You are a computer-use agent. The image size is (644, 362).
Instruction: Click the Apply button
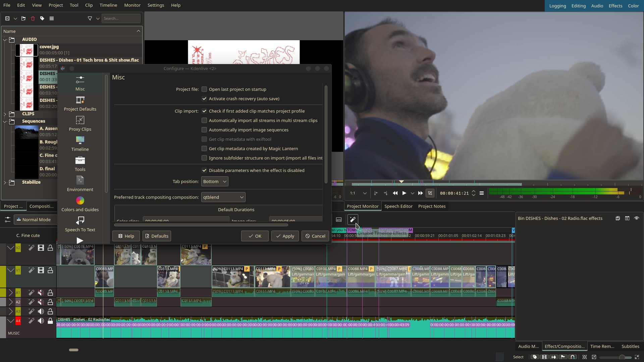[x=285, y=236]
